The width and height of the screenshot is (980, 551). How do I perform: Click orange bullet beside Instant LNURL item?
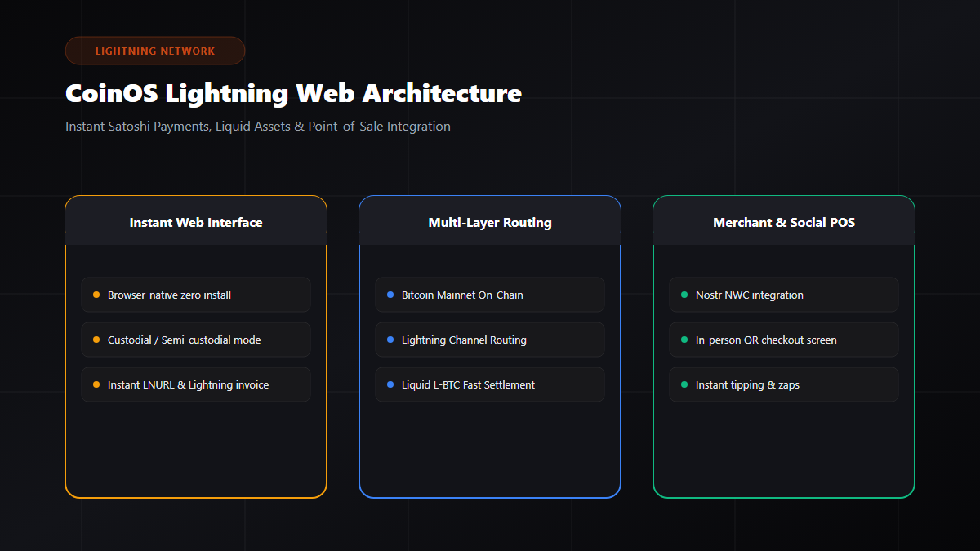pos(96,384)
